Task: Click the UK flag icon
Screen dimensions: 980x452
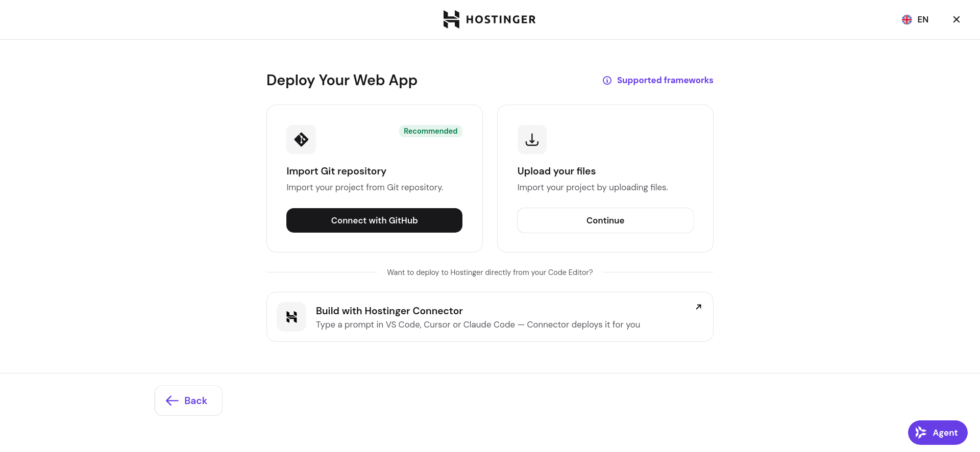Action: (x=907, y=19)
